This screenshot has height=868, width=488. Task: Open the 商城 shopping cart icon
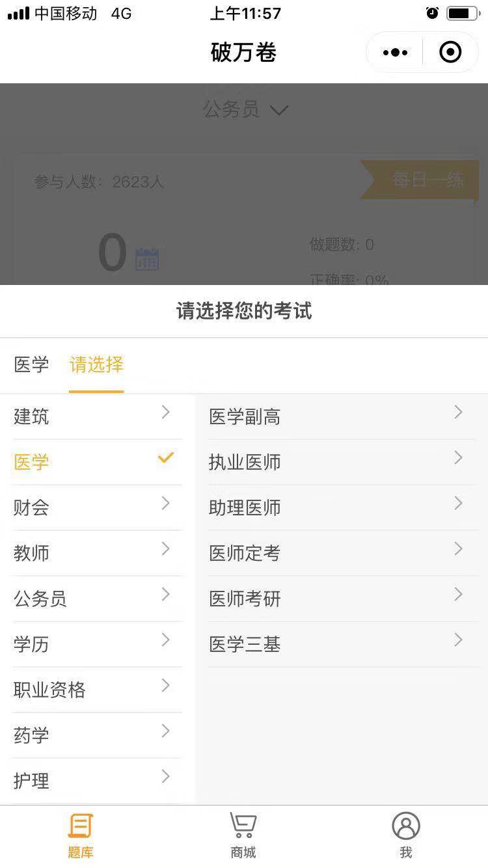(243, 826)
